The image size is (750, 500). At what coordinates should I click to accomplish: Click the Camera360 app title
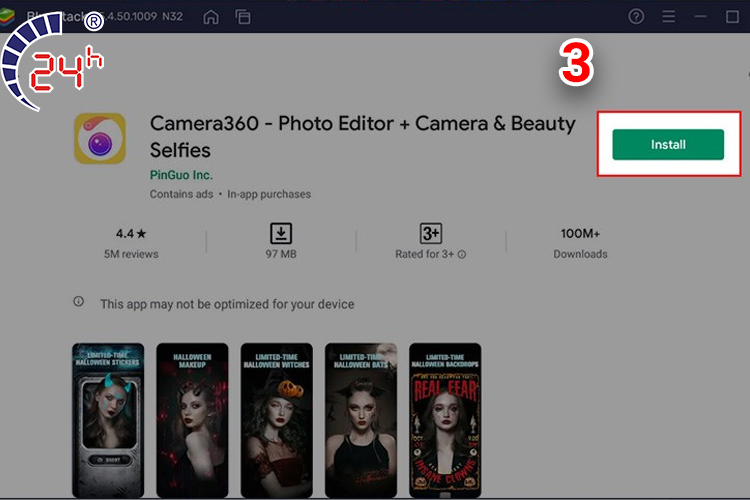363,137
